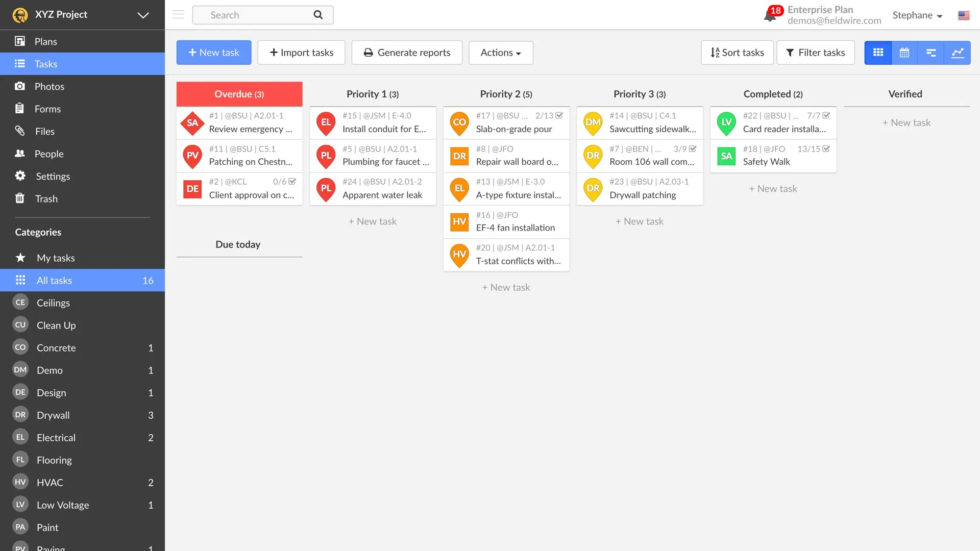Open task 'A-type fixture instal...'

click(x=506, y=189)
